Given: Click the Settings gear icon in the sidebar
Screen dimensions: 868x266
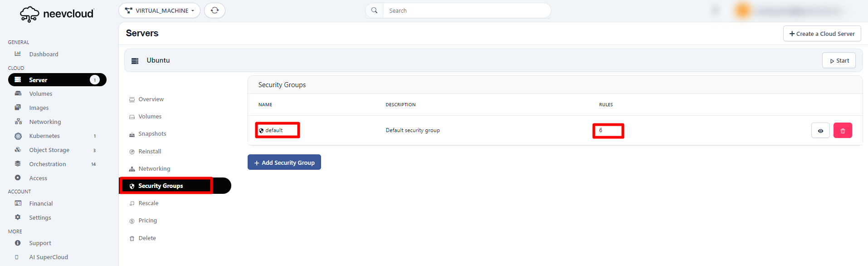Looking at the screenshot, I should pos(18,217).
